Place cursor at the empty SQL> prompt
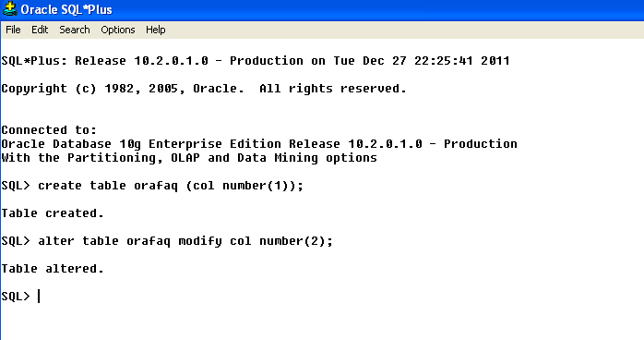Screen dimensions: 644x340 pyautogui.click(x=39, y=296)
